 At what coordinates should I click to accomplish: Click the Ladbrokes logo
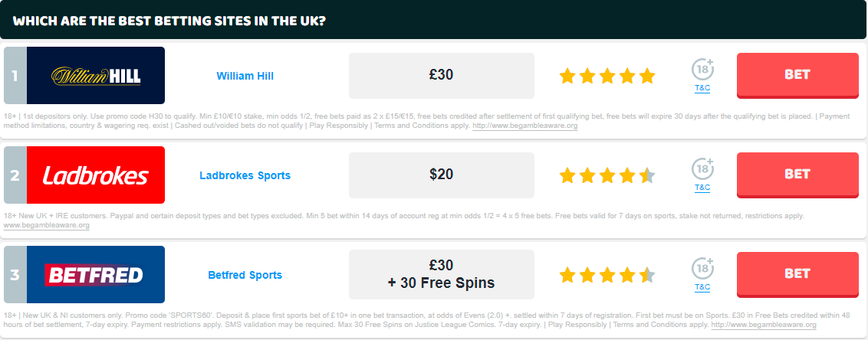[96, 175]
